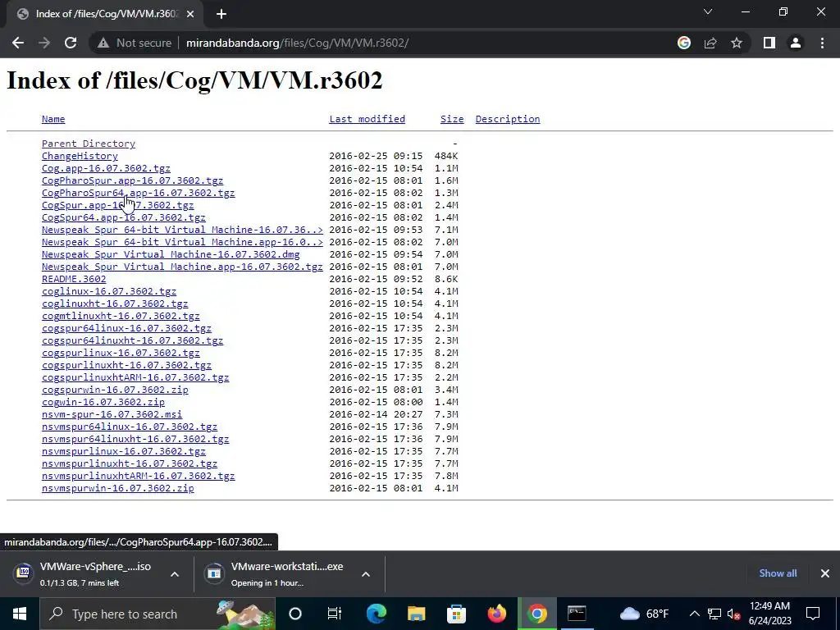Bookmark this page with star icon

(737, 43)
